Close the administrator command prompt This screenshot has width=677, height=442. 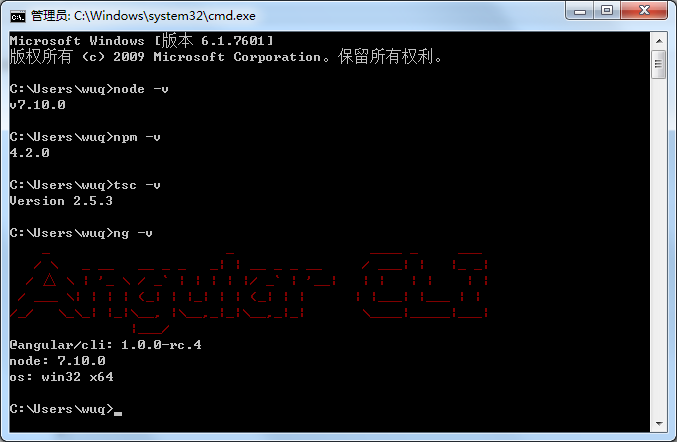click(x=644, y=11)
